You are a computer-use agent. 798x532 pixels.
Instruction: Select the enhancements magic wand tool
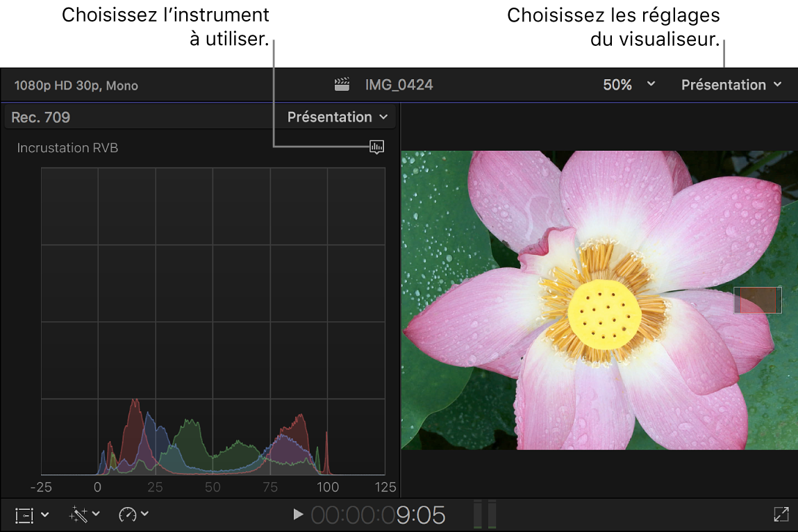click(x=79, y=515)
